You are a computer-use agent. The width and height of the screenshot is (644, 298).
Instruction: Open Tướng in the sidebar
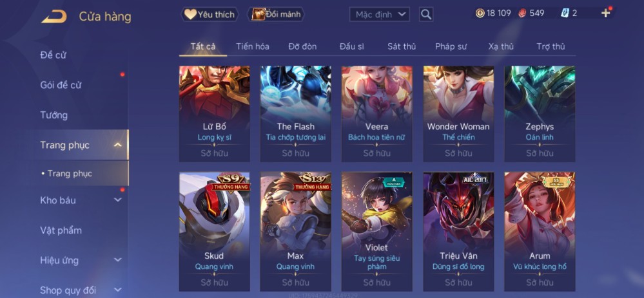pos(54,115)
